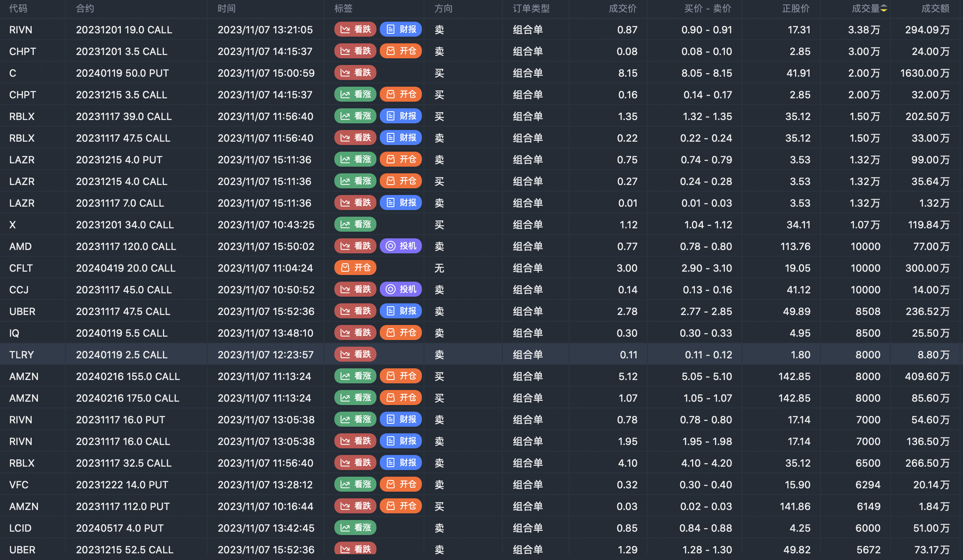Screen dimensions: 963x560
Task: Sort by the 成交额 column header
Action: [935, 9]
